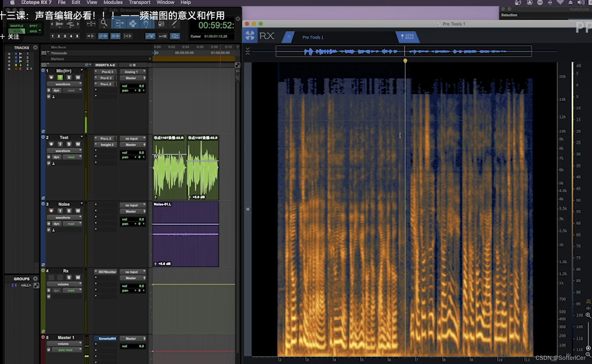Open Groups list panel menu arrow
592x364 pixels.
coord(35,279)
